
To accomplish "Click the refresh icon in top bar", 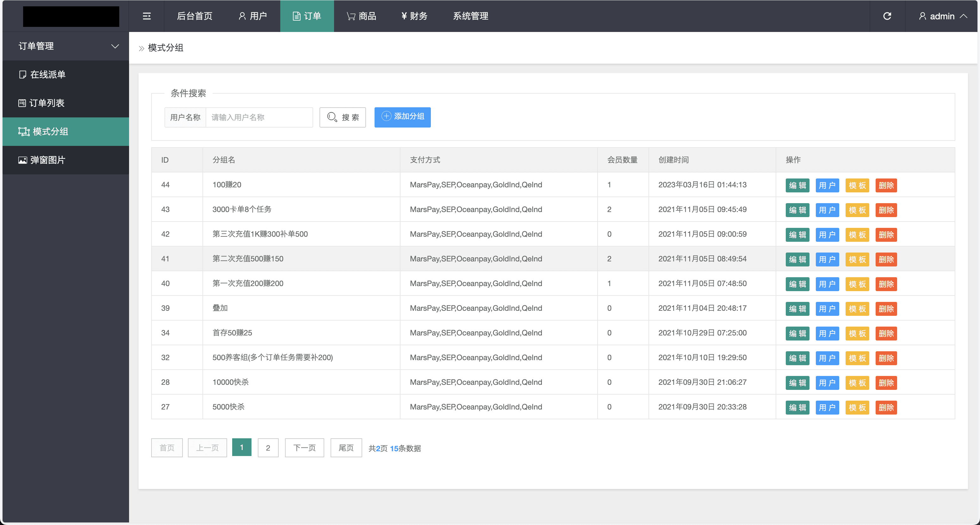I will (x=887, y=16).
